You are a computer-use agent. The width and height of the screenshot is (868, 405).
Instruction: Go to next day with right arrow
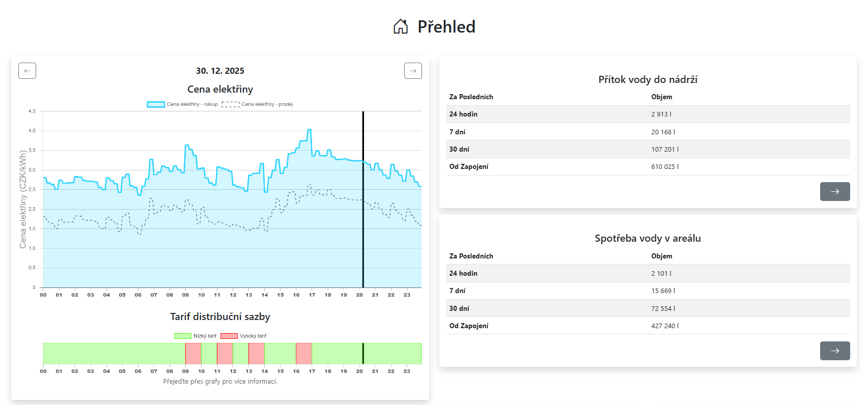click(413, 71)
